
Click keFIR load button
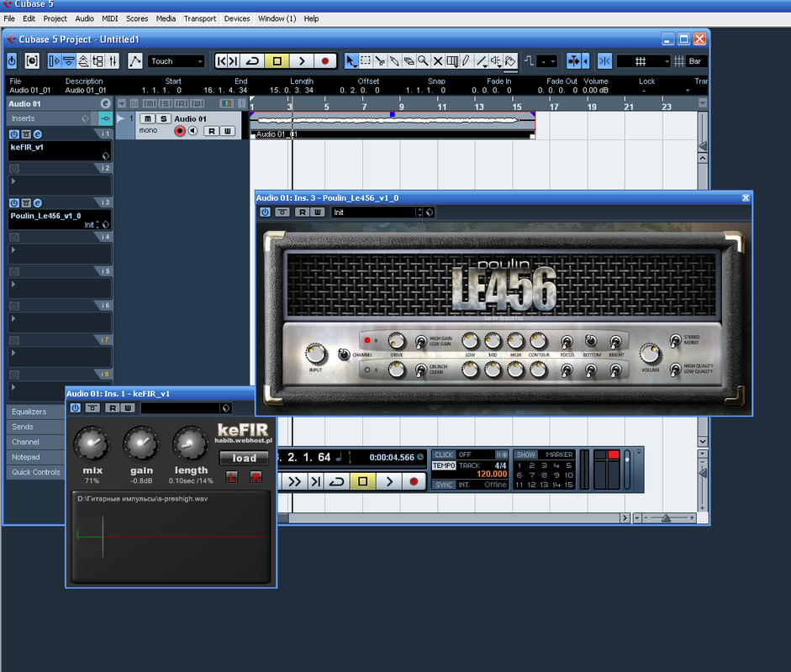pos(244,459)
